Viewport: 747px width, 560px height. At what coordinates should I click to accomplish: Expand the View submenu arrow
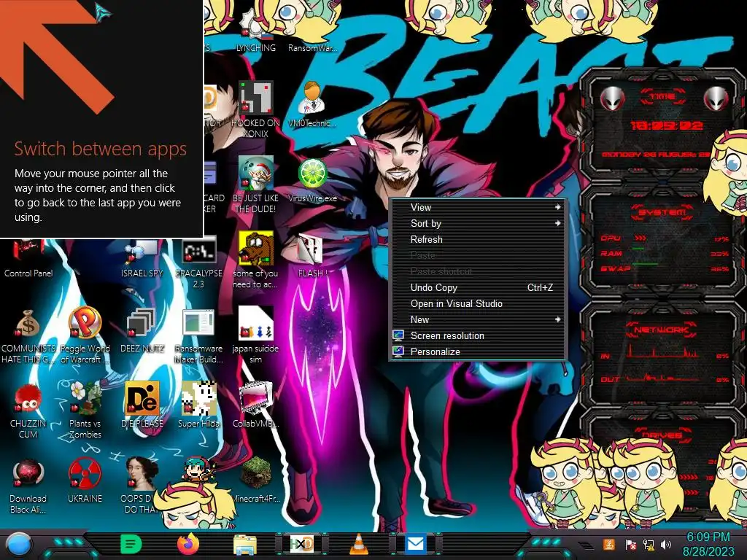click(x=558, y=207)
